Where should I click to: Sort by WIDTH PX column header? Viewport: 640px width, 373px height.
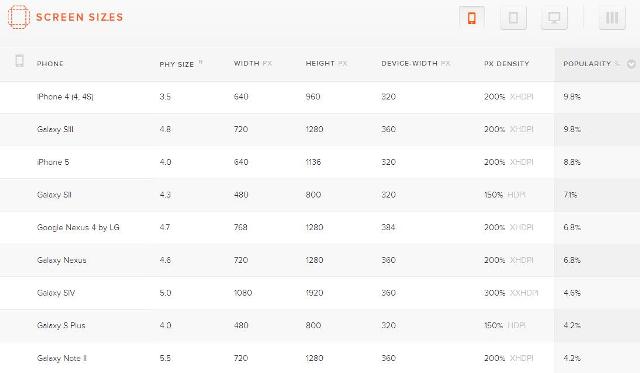point(253,63)
